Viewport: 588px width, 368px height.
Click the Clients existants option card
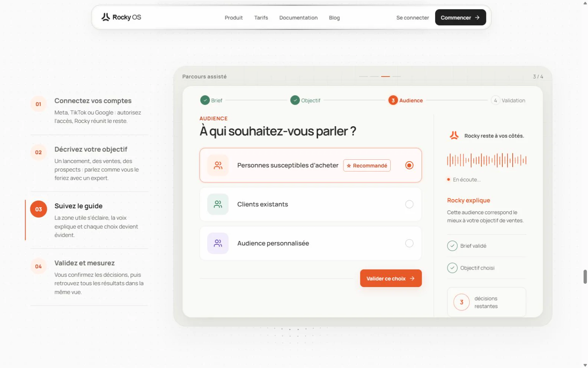(x=311, y=204)
